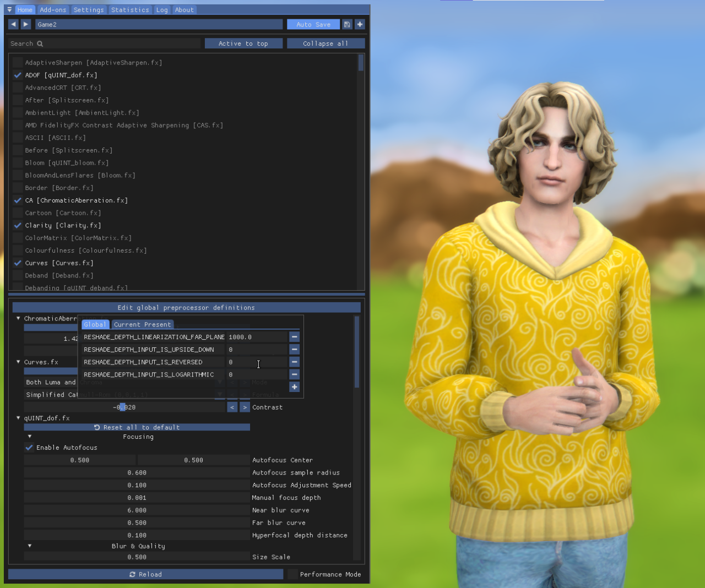This screenshot has height=588, width=705.
Task: Disable the ADOF qUINT_dof.fx effect
Action: [x=18, y=75]
